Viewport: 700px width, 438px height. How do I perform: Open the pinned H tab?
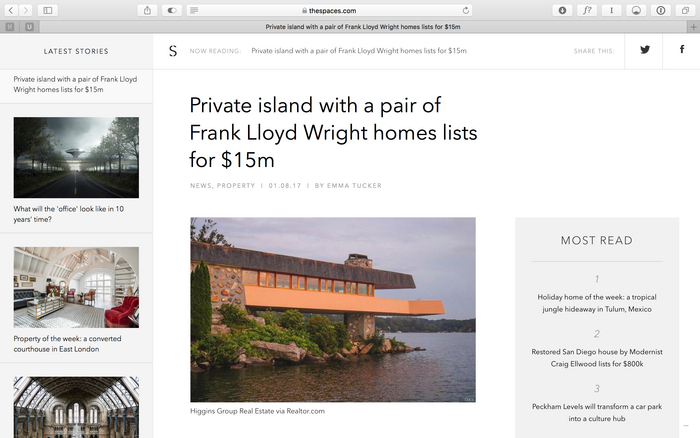coord(10,27)
